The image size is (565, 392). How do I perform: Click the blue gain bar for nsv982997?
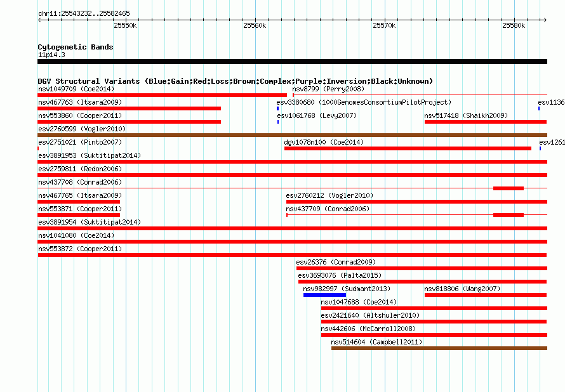[x=324, y=295]
